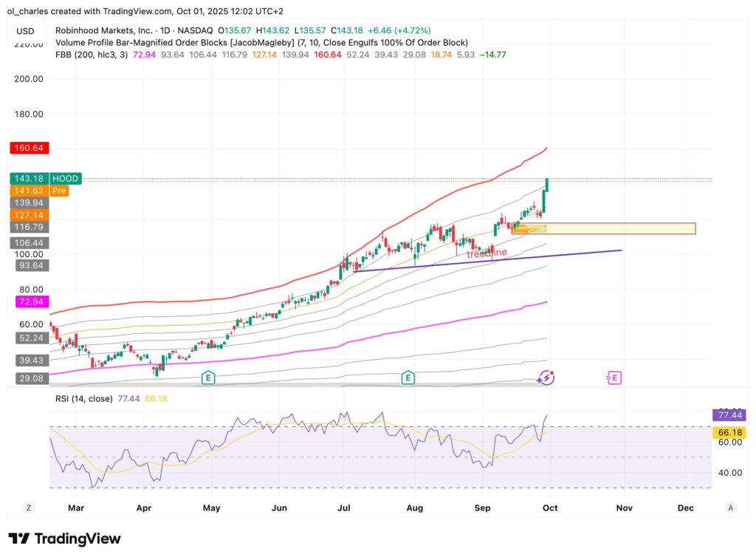Click the TradingView logo
This screenshot has height=560, width=756.
click(65, 539)
